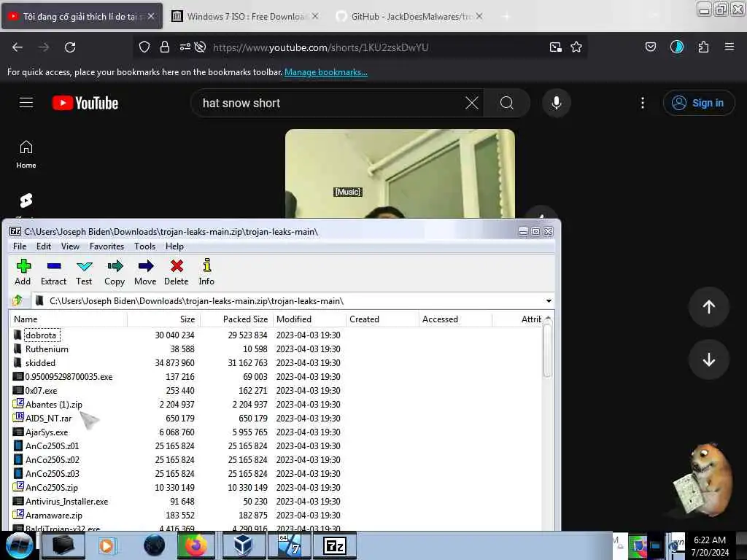Open the Windows Start button
747x560 pixels.
click(x=19, y=545)
